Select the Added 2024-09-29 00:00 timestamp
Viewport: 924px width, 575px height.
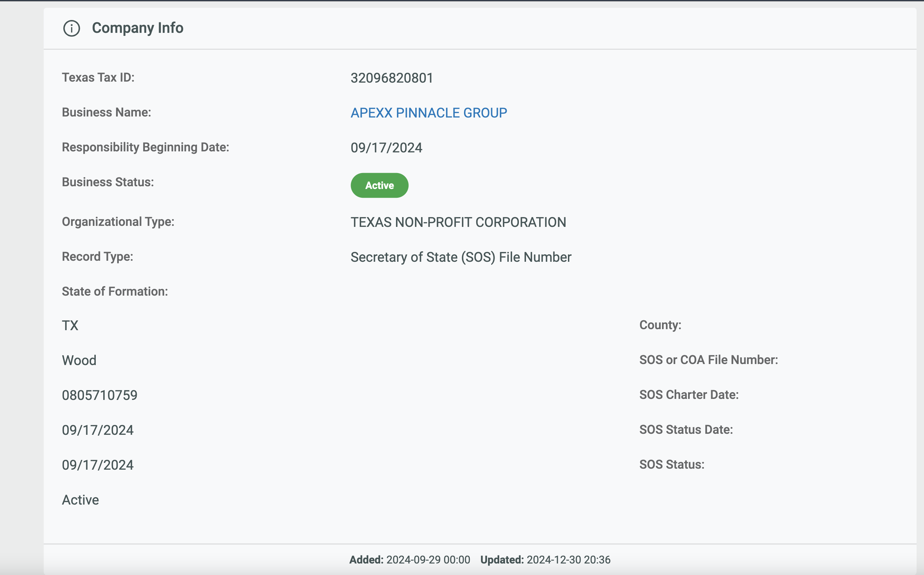click(410, 560)
